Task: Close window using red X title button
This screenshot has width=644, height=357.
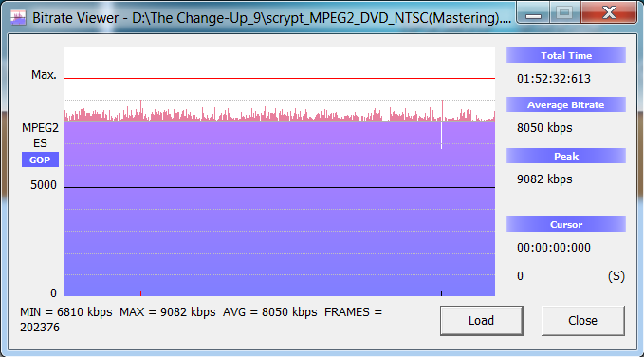Action: pyautogui.click(x=609, y=12)
